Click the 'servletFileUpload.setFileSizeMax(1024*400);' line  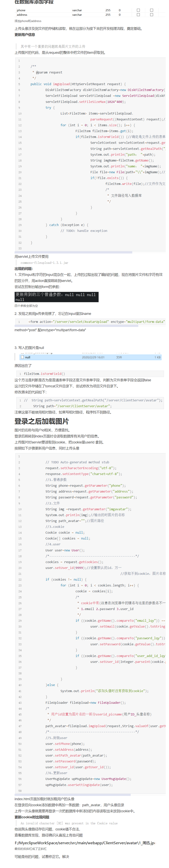point(86,102)
